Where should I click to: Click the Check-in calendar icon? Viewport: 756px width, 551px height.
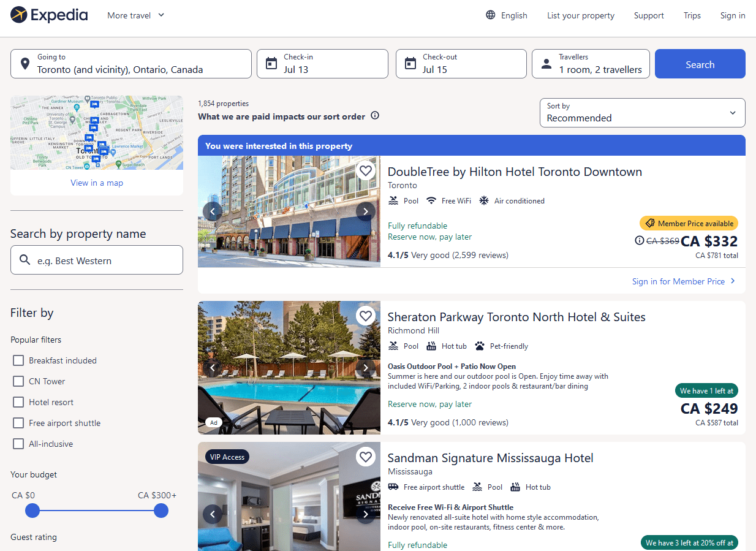tap(271, 64)
